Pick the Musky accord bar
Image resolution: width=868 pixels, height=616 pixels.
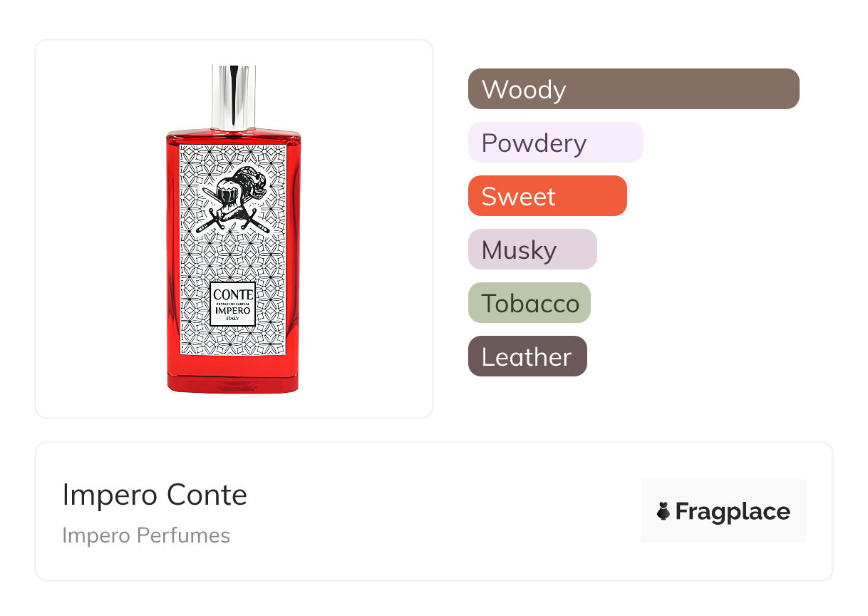coord(532,250)
